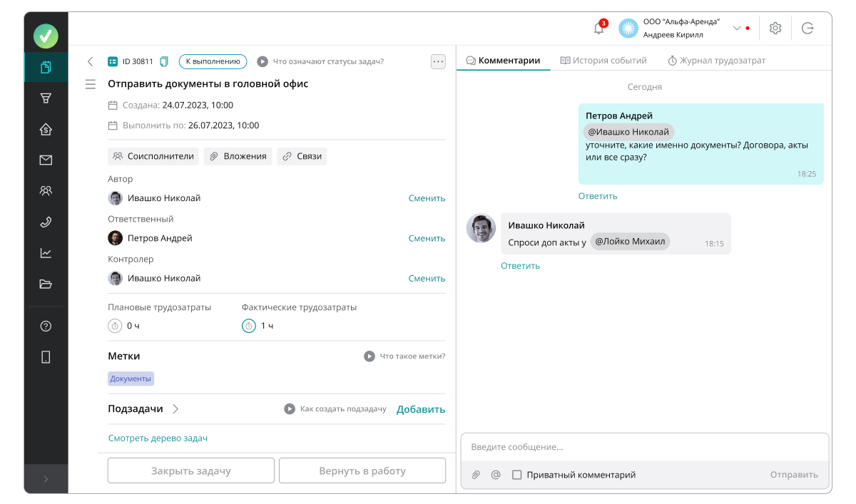
Task: Enable the Приватный комментарий checkbox
Action: [517, 475]
